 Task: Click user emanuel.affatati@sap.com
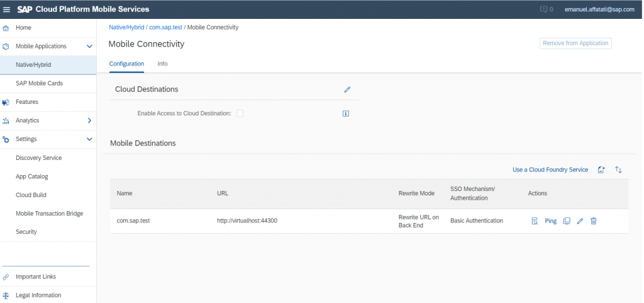[599, 9]
